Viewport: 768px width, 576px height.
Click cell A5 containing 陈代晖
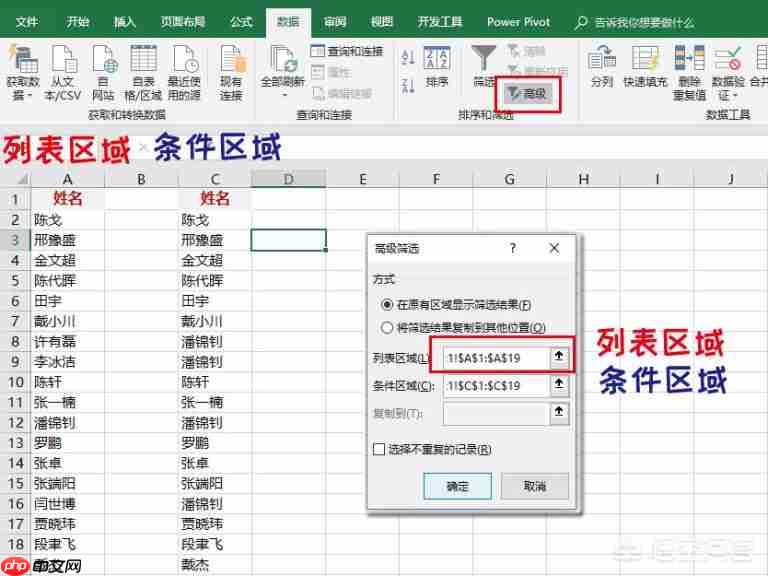tap(68, 281)
